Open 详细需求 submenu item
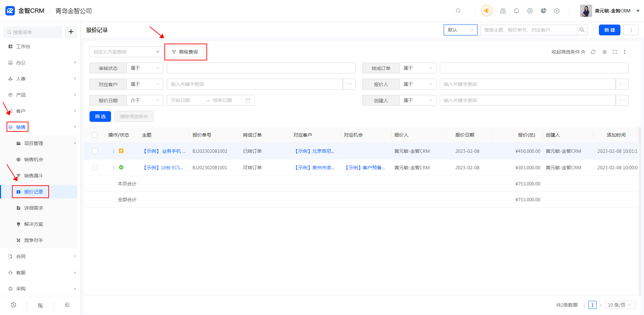Screen dimensions: 644x315 pyautogui.click(x=34, y=208)
